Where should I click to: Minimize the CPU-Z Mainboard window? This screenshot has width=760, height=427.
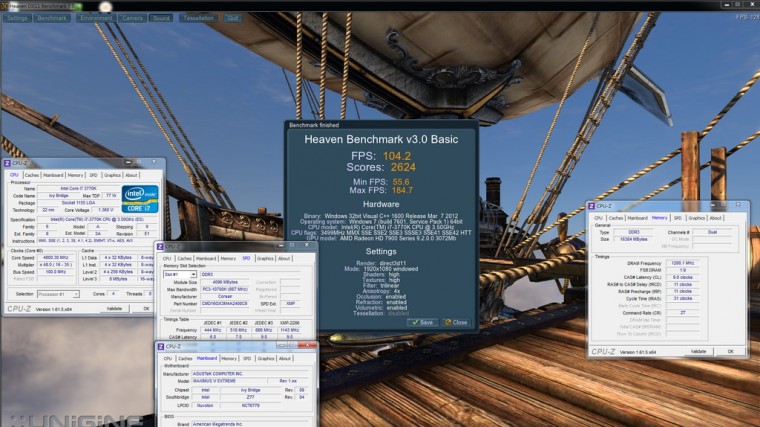click(282, 346)
